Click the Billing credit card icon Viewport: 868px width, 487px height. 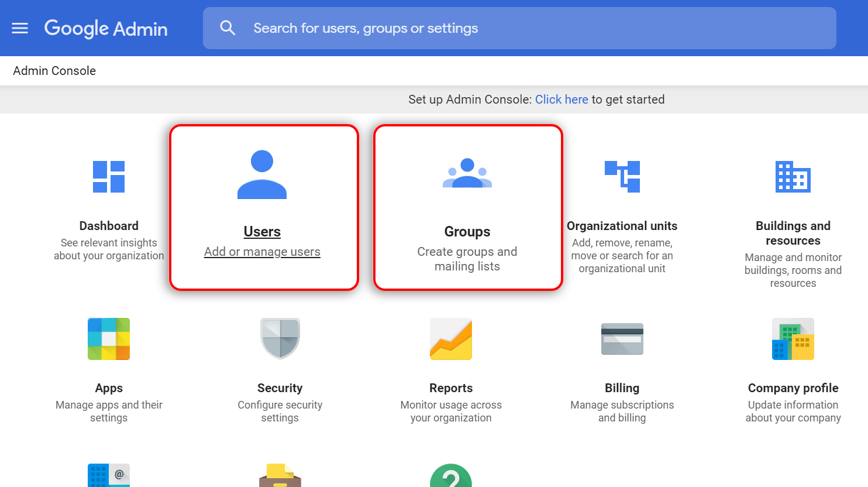tap(622, 339)
